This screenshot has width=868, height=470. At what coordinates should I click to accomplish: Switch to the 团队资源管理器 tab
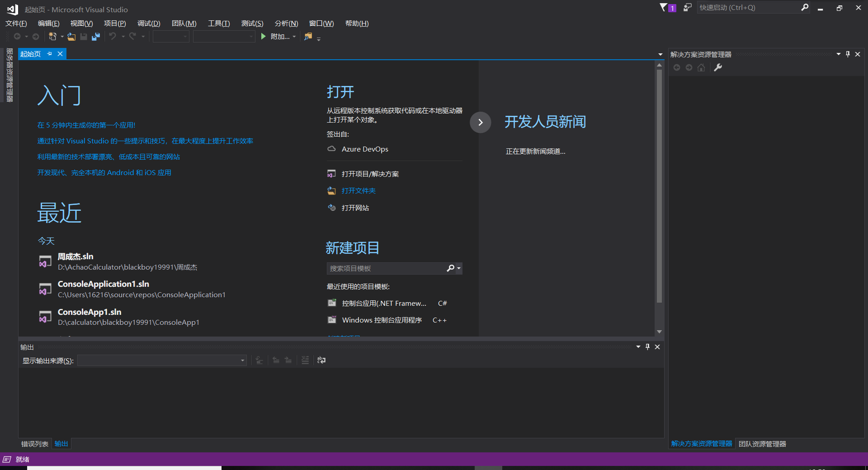coord(762,444)
